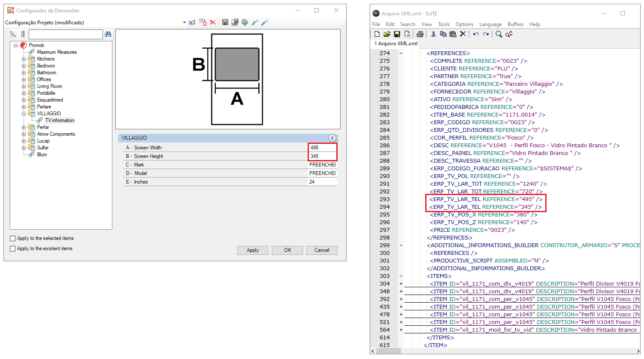The image size is (644, 359).
Task: Enable 'Apply to the selected items' checkbox
Action: [13, 239]
